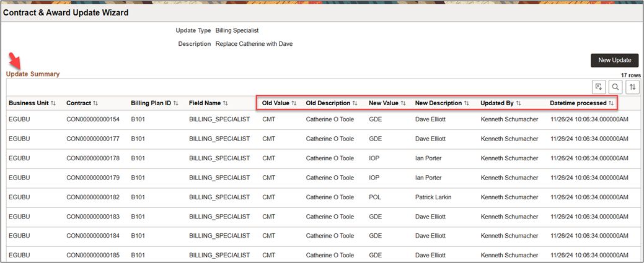The image size is (644, 263).
Task: Click the Datetime processed header text
Action: tap(578, 103)
